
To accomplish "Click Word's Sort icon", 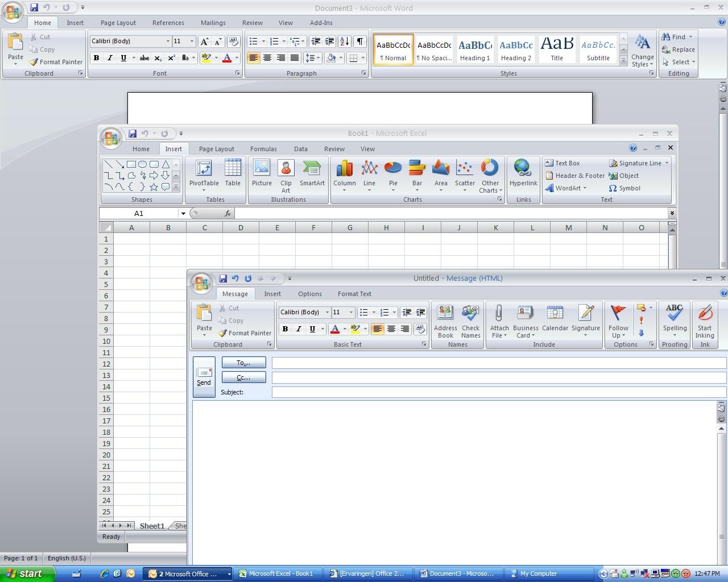I will [x=345, y=41].
